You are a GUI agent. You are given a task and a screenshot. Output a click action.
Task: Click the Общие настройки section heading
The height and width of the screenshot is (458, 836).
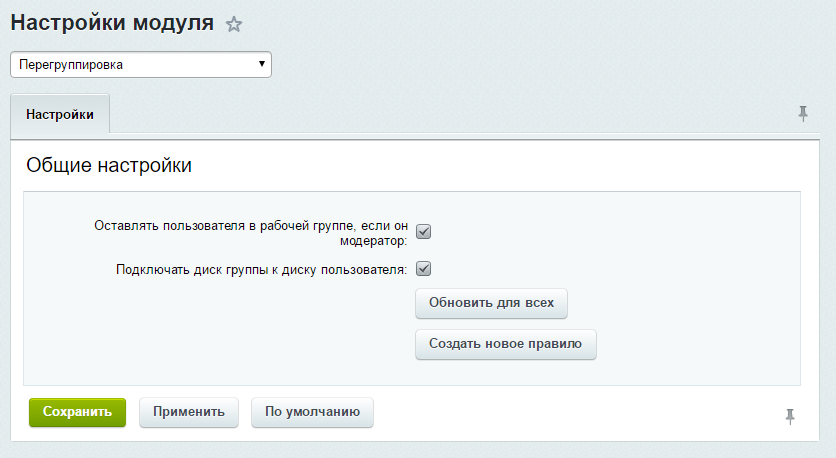[108, 166]
